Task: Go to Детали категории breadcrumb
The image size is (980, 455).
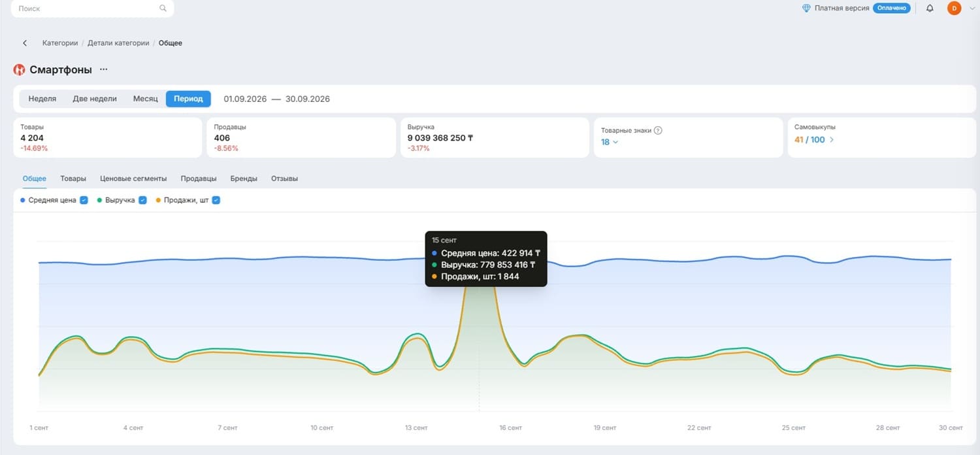Action: click(118, 43)
